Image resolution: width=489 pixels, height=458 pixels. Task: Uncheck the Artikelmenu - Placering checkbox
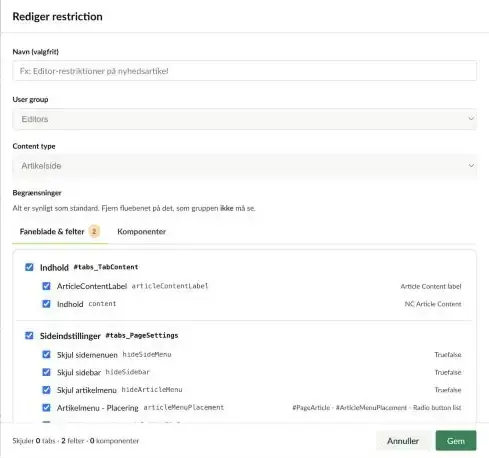(x=46, y=407)
